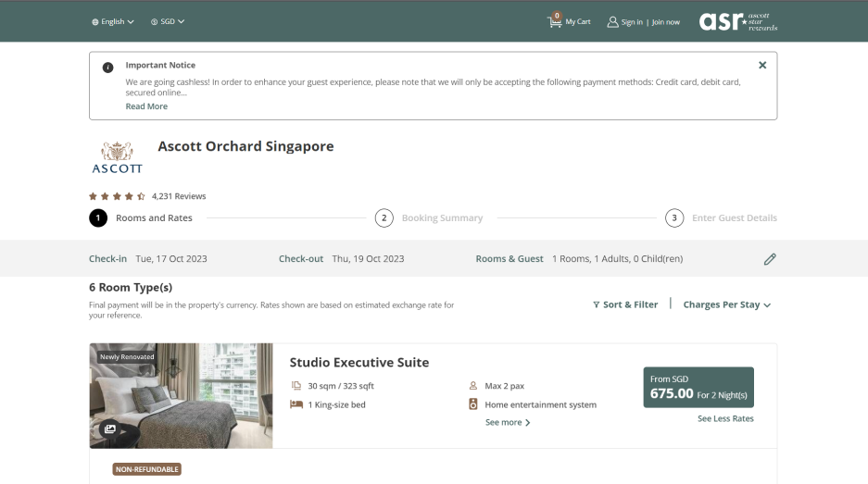Click the Sign in user icon
The height and width of the screenshot is (484, 868).
pos(612,21)
